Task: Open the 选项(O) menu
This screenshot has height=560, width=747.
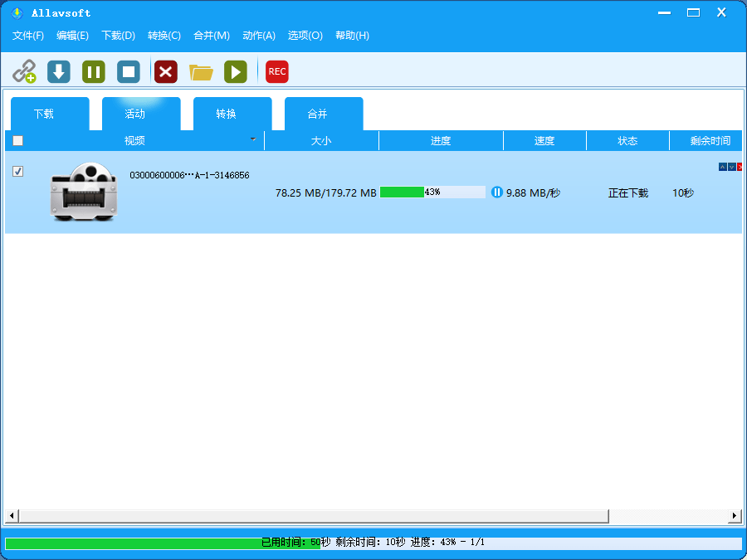Action: click(x=305, y=36)
